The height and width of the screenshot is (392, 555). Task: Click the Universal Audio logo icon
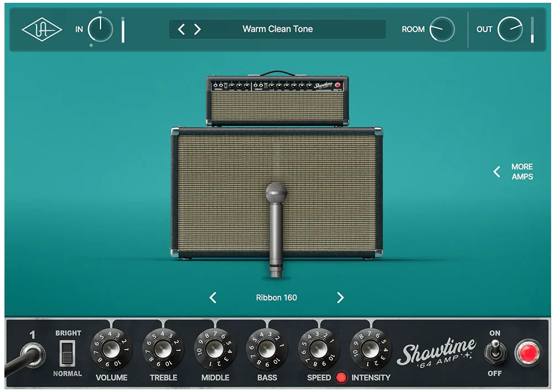41,30
